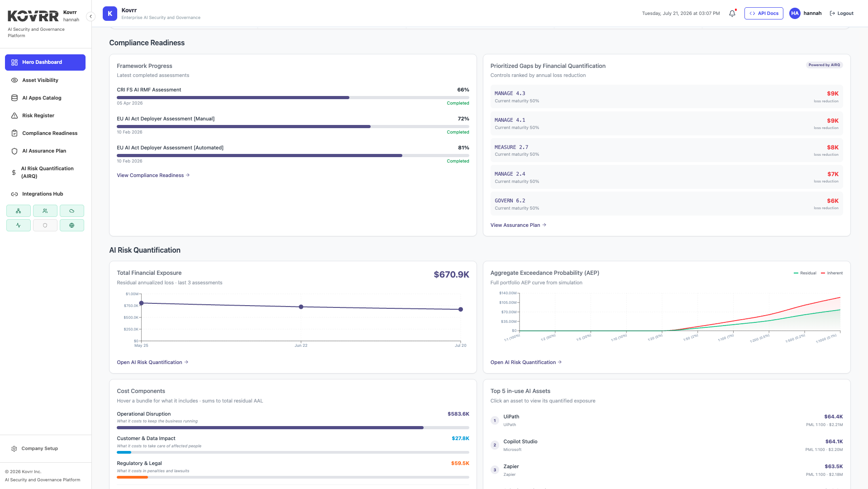This screenshot has width=868, height=489.
Task: Select the MANAGE 2.4 gap row
Action: [x=667, y=177]
